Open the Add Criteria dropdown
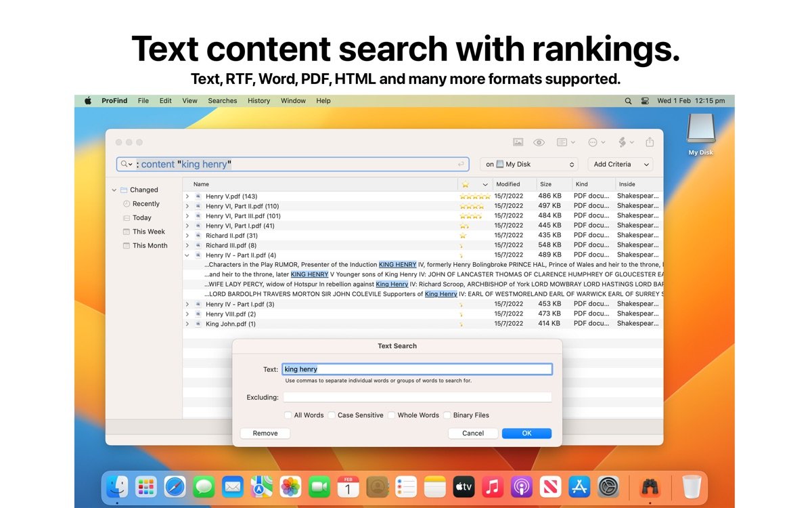Image resolution: width=812 pixels, height=508 pixels. coord(621,165)
